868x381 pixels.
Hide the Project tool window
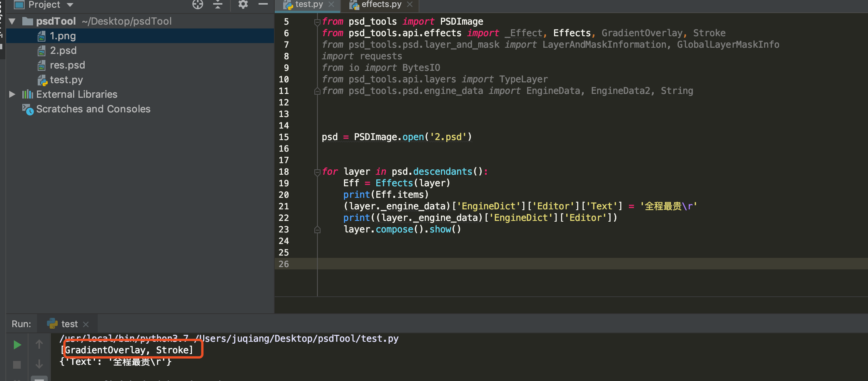pyautogui.click(x=263, y=5)
